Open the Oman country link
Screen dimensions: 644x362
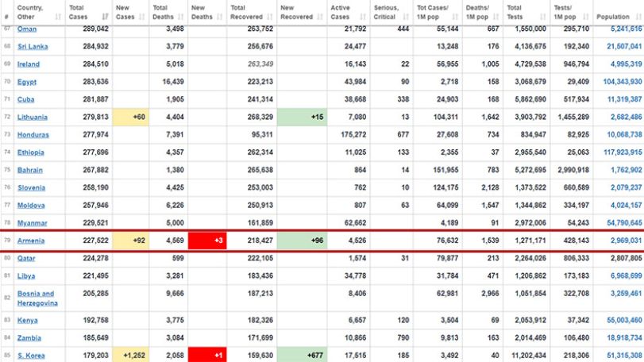27,29
